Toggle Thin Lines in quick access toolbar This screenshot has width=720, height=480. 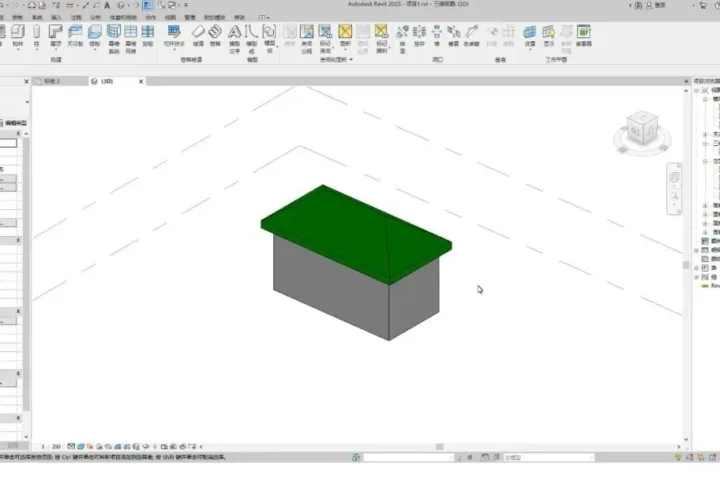point(147,6)
